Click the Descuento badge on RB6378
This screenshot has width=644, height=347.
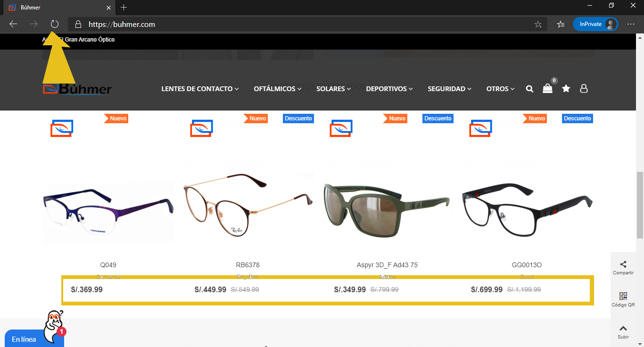(298, 118)
